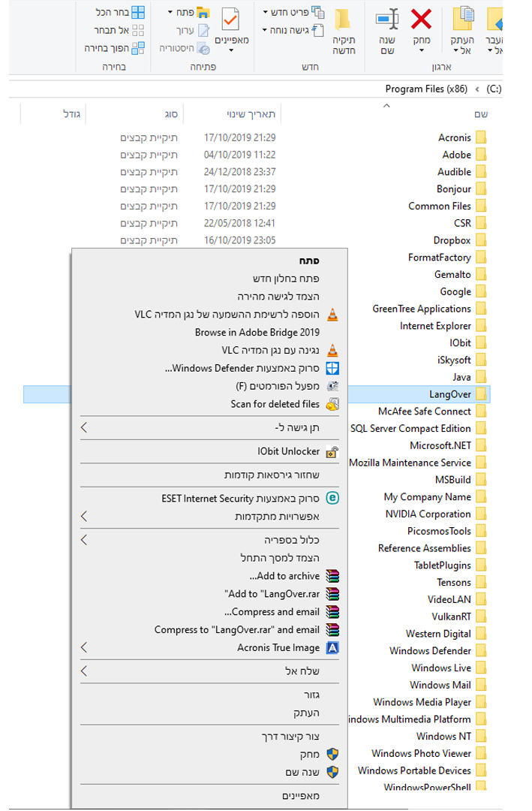The image size is (532, 811).
Task: Click the Rename (שנה שם) ribbon icon
Action: (387, 20)
